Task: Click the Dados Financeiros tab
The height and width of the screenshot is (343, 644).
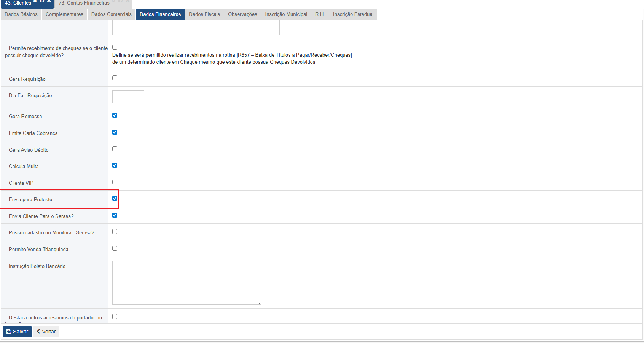Action: 160,14
